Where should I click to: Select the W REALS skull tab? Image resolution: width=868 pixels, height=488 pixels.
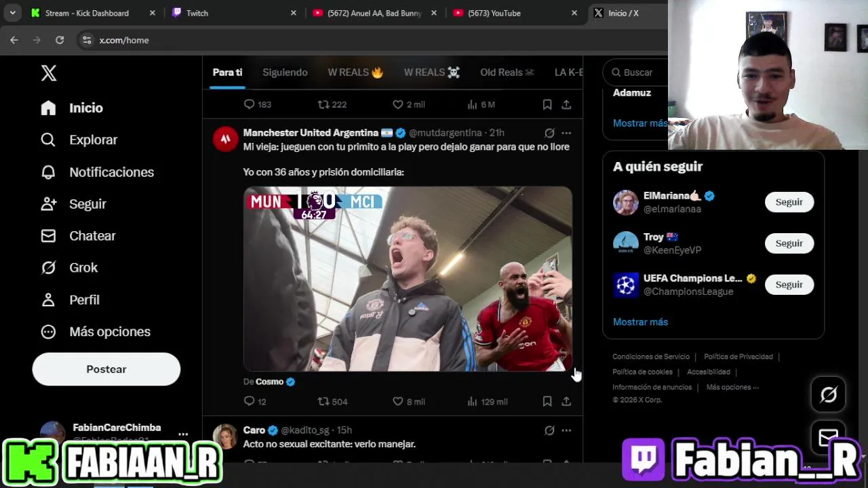click(x=432, y=73)
